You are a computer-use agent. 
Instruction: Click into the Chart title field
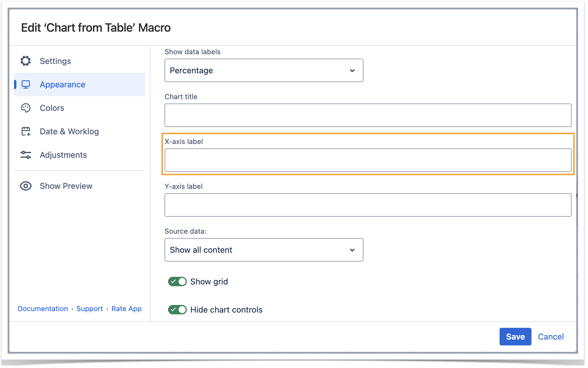[368, 115]
